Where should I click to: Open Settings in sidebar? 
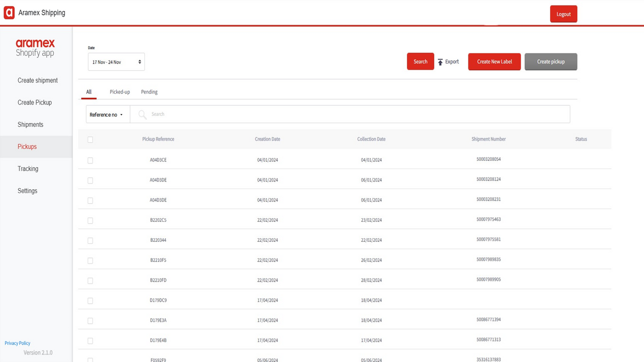[27, 191]
